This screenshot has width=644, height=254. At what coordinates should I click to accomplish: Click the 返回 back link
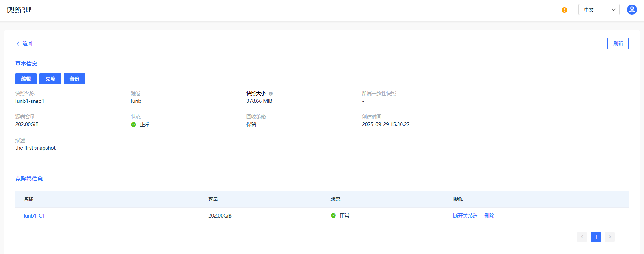pos(27,43)
